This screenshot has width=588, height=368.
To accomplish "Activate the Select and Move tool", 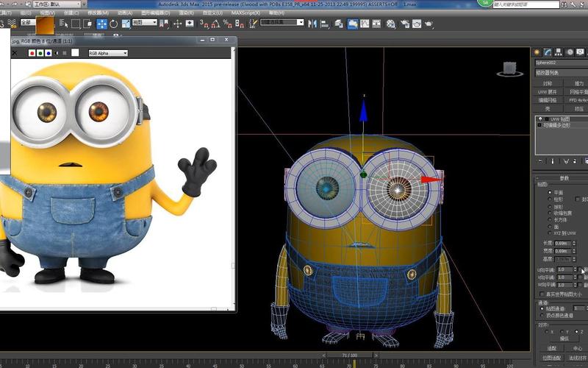I will (x=101, y=24).
